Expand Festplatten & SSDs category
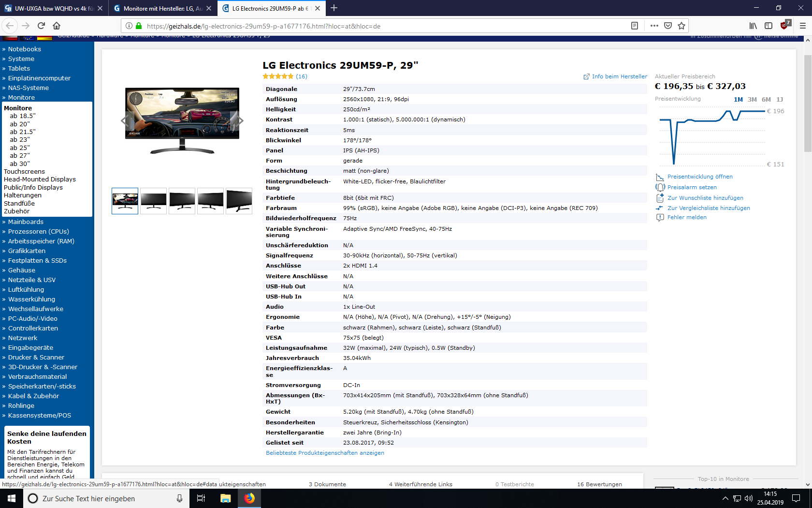This screenshot has height=508, width=812. click(x=37, y=260)
